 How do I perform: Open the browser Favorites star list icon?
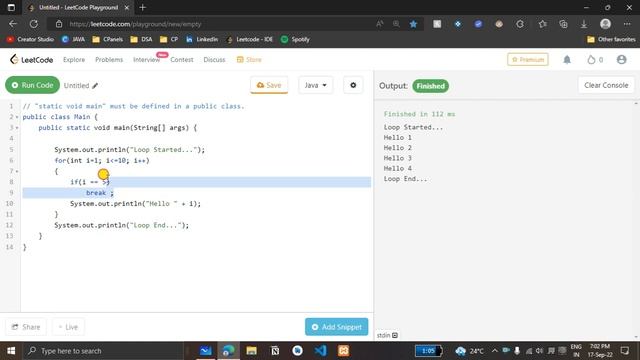pyautogui.click(x=542, y=24)
